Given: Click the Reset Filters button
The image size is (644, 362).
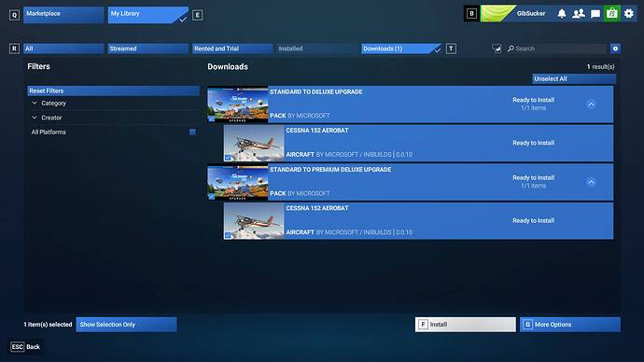Looking at the screenshot, I should point(113,90).
